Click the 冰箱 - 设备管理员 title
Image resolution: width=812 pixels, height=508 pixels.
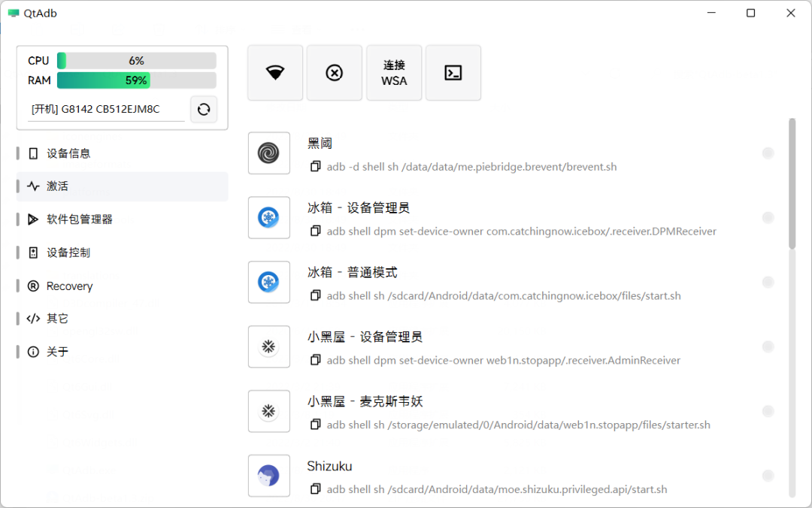359,207
